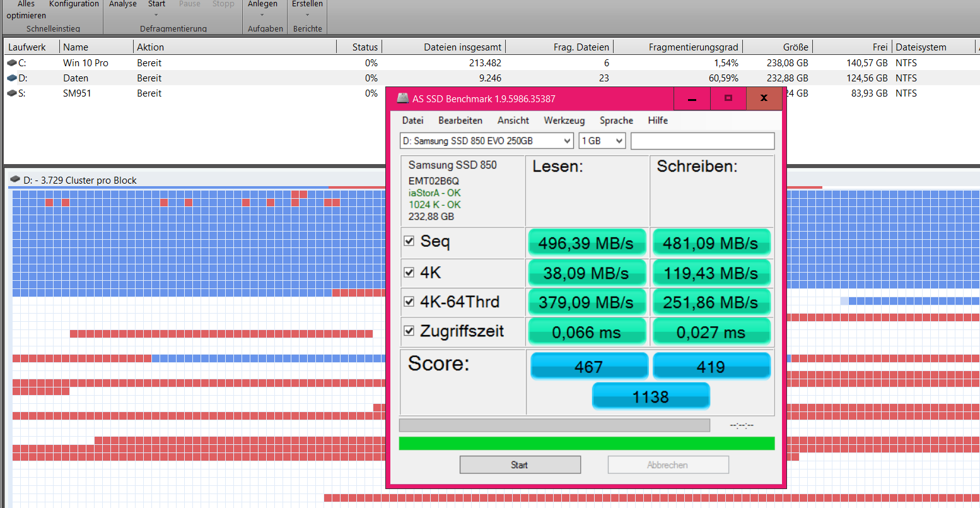The height and width of the screenshot is (508, 980).
Task: Close the AS SSD Benchmark window
Action: [x=764, y=99]
